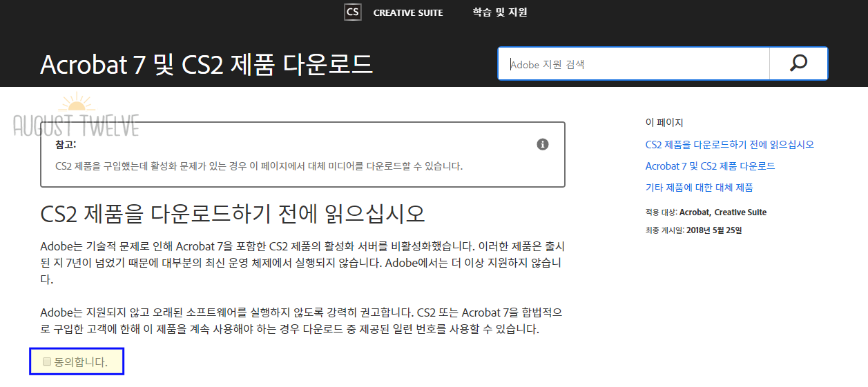The height and width of the screenshot is (387, 868).
Task: Click the note sentence about 대체 미디어 download
Action: pyautogui.click(x=259, y=166)
